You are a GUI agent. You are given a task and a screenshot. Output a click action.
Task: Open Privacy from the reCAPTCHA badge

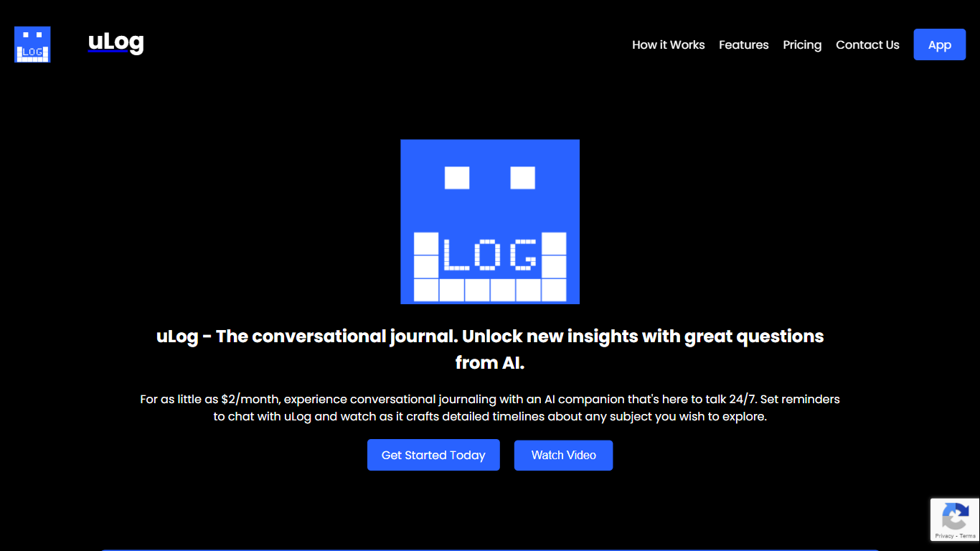point(946,535)
